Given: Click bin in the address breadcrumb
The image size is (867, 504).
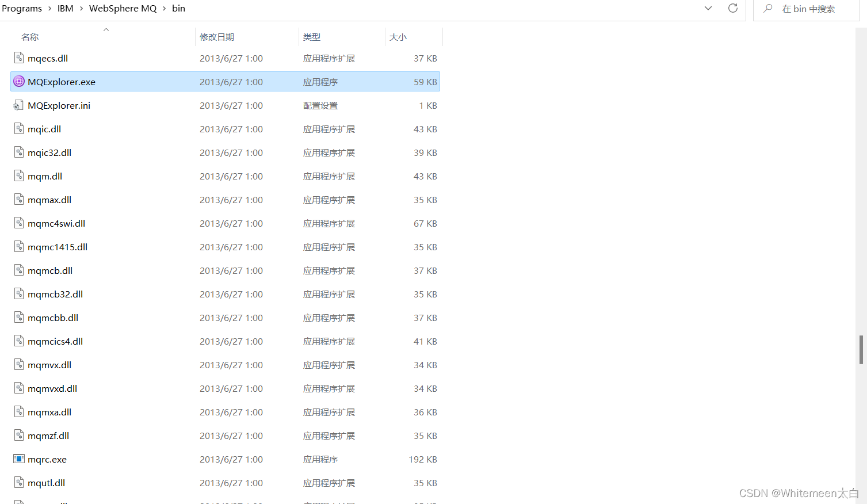Looking at the screenshot, I should (x=178, y=9).
